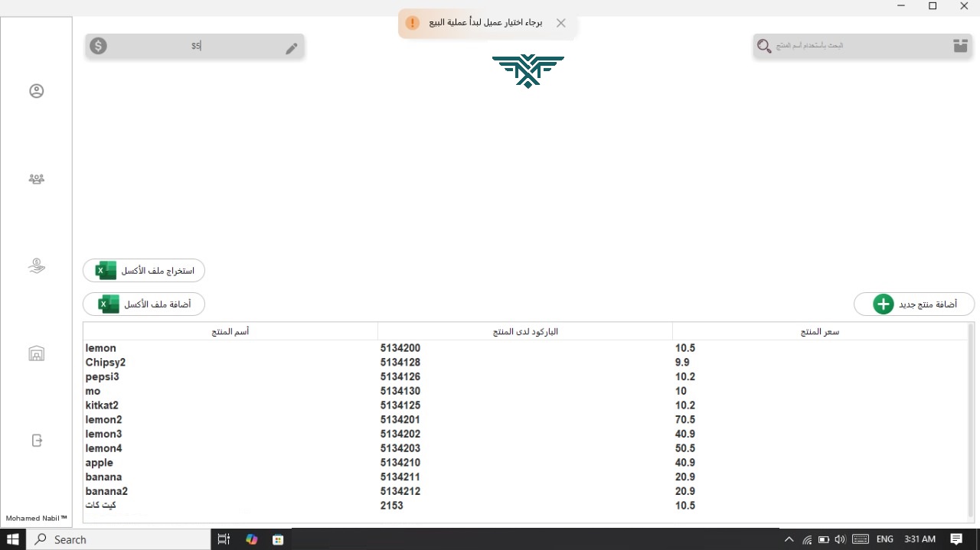This screenshot has height=550, width=980.
Task: Open the Microsoft Store taskbar icon
Action: pyautogui.click(x=278, y=539)
